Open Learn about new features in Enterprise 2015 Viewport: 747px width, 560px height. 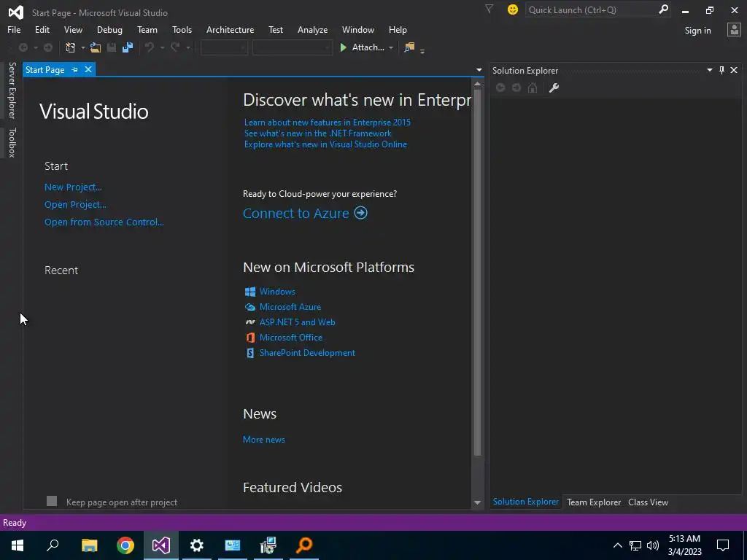(328, 122)
